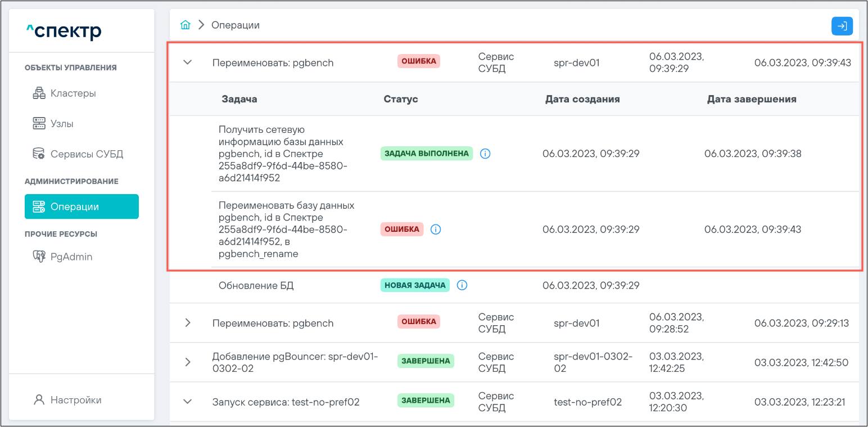The image size is (868, 427).
Task: Click the Кластеры sidebar icon
Action: coord(39,93)
